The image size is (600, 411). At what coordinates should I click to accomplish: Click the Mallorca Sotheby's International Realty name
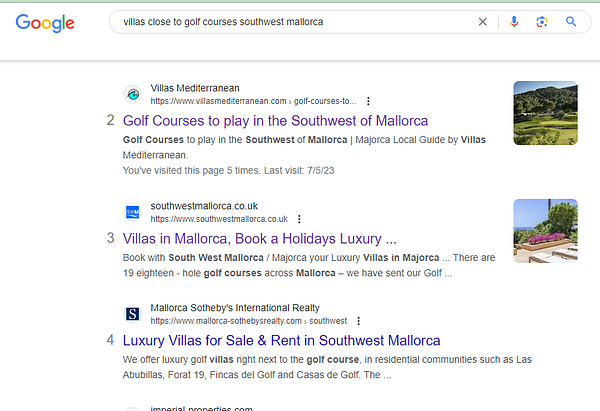point(235,308)
